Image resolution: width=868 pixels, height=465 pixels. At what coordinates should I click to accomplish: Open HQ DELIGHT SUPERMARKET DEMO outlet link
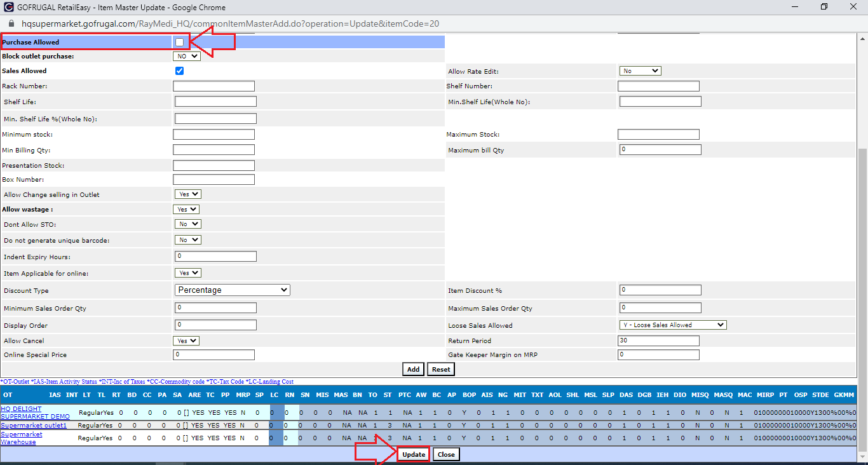pyautogui.click(x=35, y=412)
